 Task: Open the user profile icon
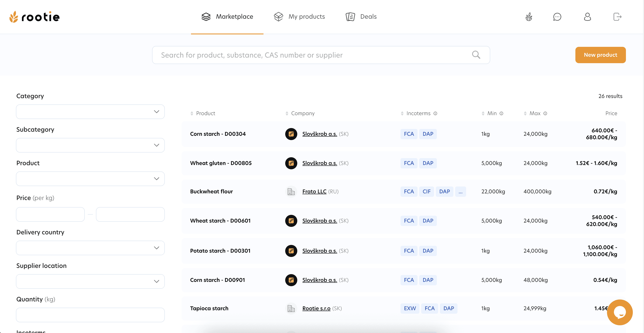(587, 17)
